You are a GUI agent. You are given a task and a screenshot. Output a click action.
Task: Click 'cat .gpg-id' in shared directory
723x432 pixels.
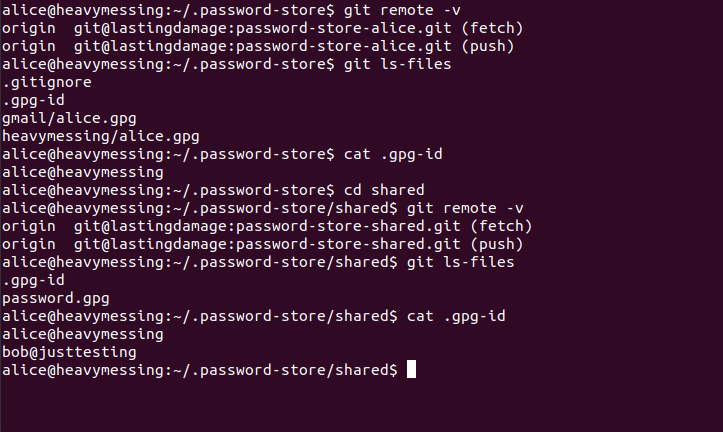pos(456,316)
